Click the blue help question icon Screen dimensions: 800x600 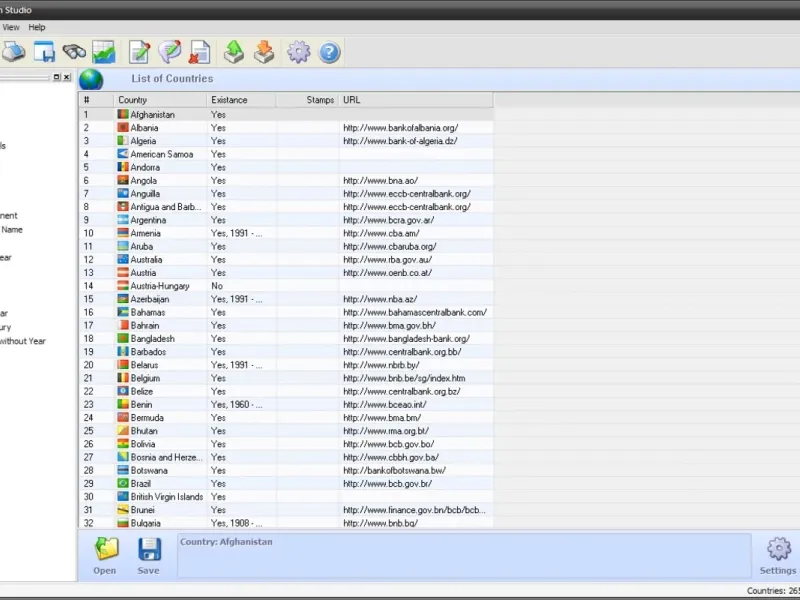click(330, 53)
